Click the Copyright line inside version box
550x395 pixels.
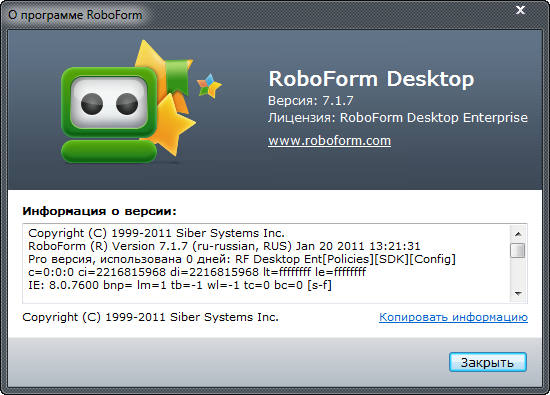pyautogui.click(x=156, y=233)
